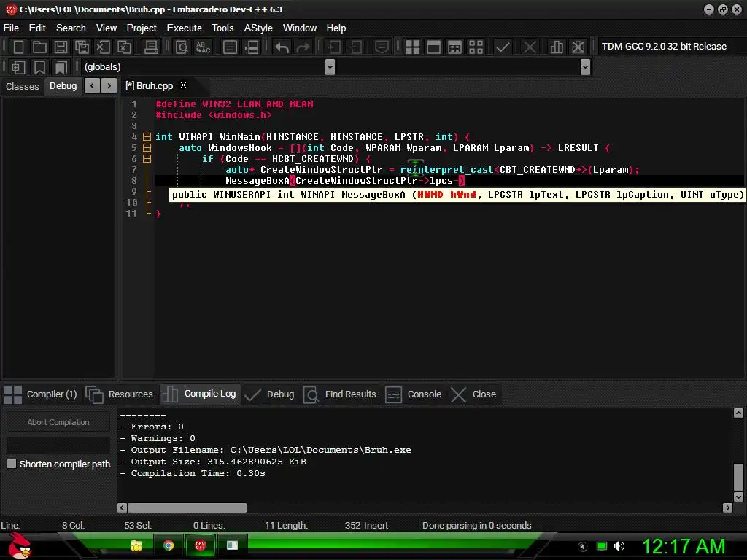Rebuild all with the four-outlined-squares icon
This screenshot has height=560, width=747.
(476, 47)
